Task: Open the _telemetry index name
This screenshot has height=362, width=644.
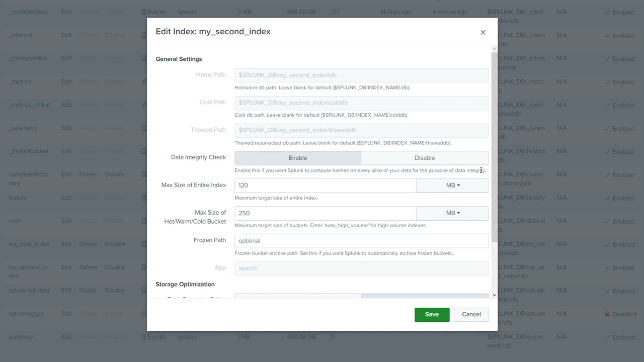Action: (23, 128)
